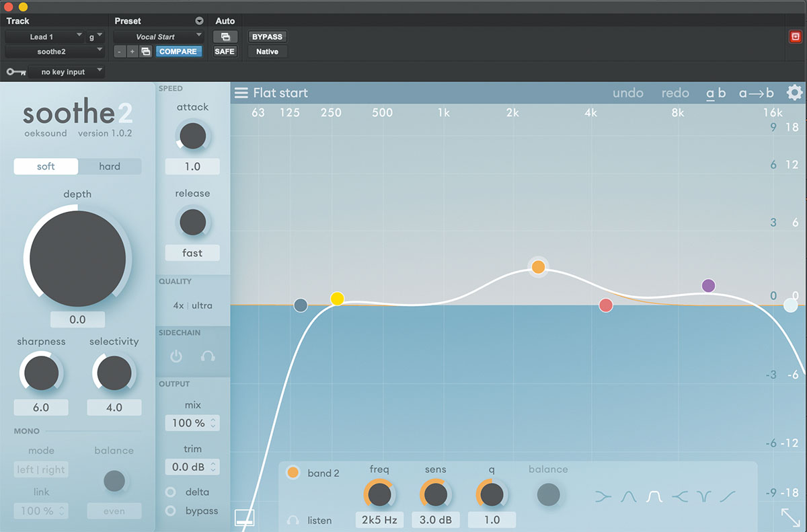Toggle the COMPARE button
Screen dimensions: 807x532
[178, 51]
